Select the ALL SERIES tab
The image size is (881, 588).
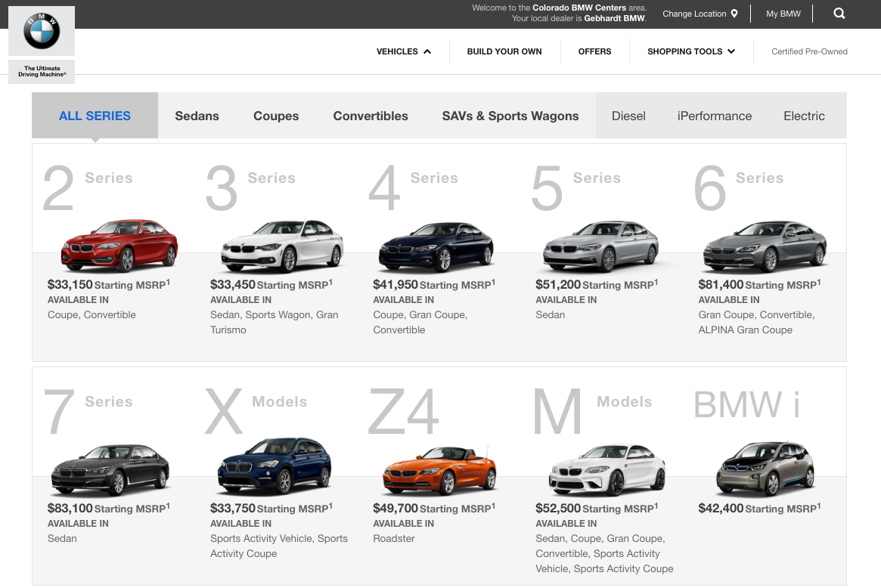[95, 116]
